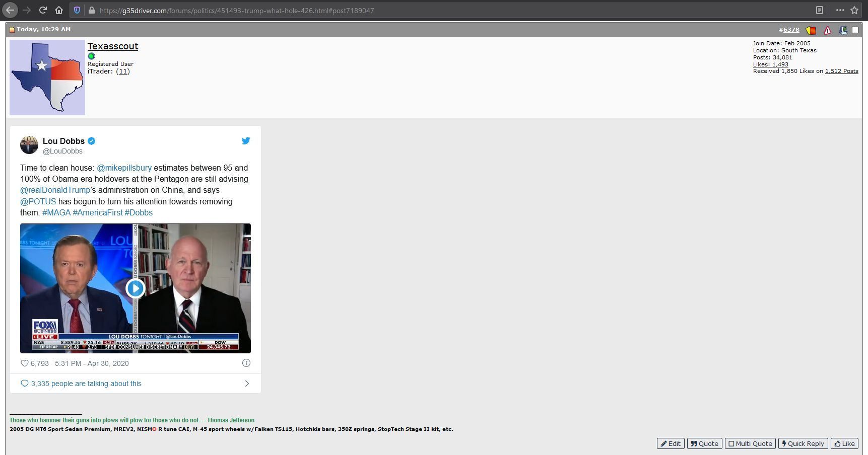The image size is (868, 455).
Task: Open the Texasscout username menu
Action: tap(113, 46)
